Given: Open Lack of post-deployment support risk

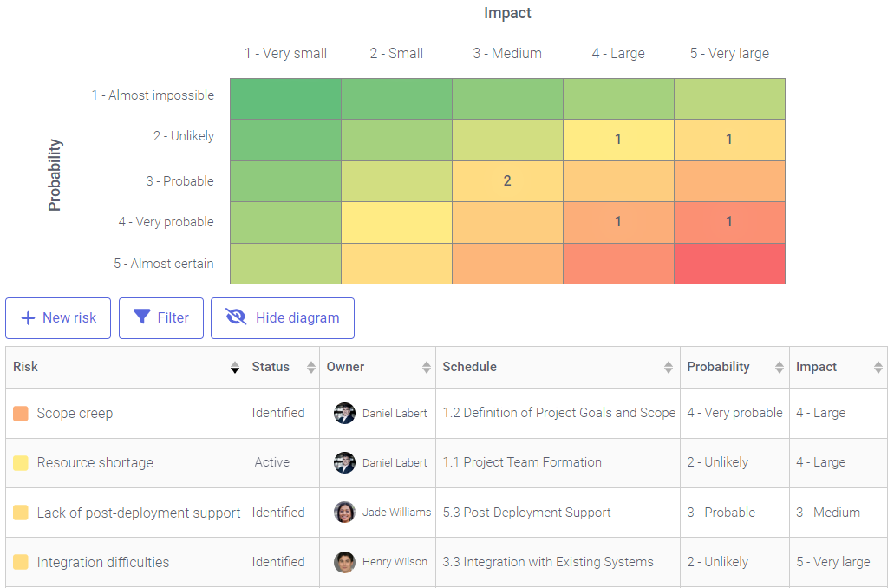Looking at the screenshot, I should click(138, 513).
